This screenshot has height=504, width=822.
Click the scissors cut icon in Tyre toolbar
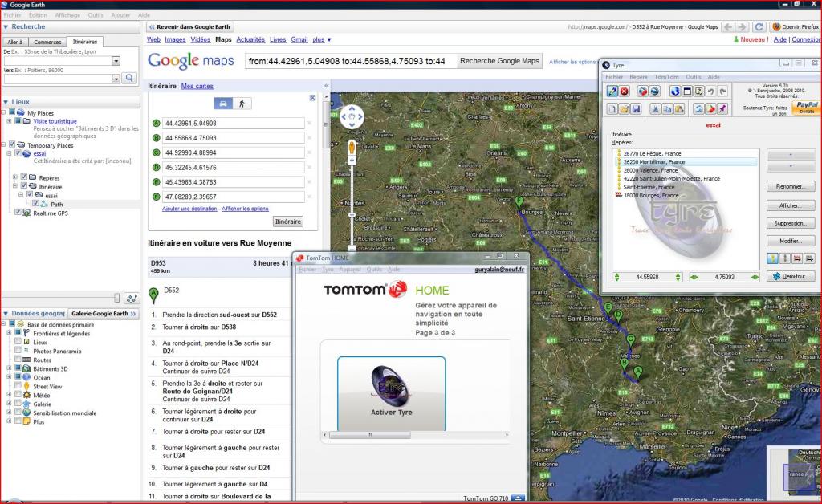pyautogui.click(x=655, y=108)
